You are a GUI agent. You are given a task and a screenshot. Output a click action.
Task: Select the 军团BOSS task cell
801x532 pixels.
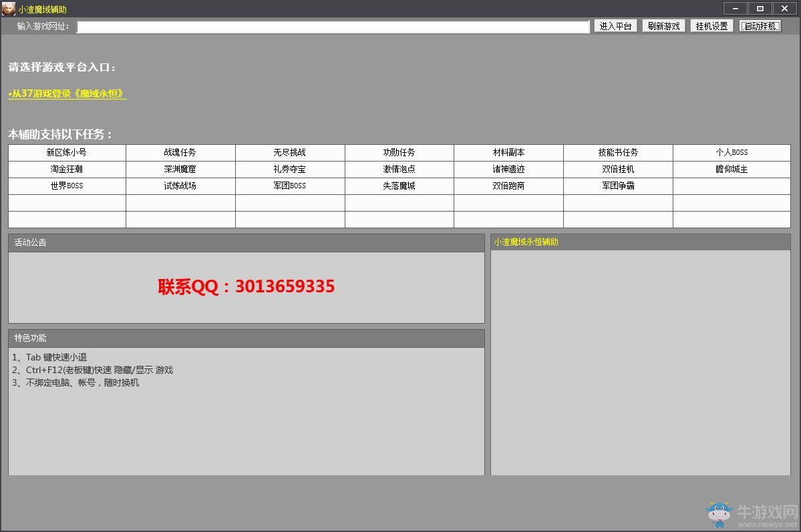[290, 186]
